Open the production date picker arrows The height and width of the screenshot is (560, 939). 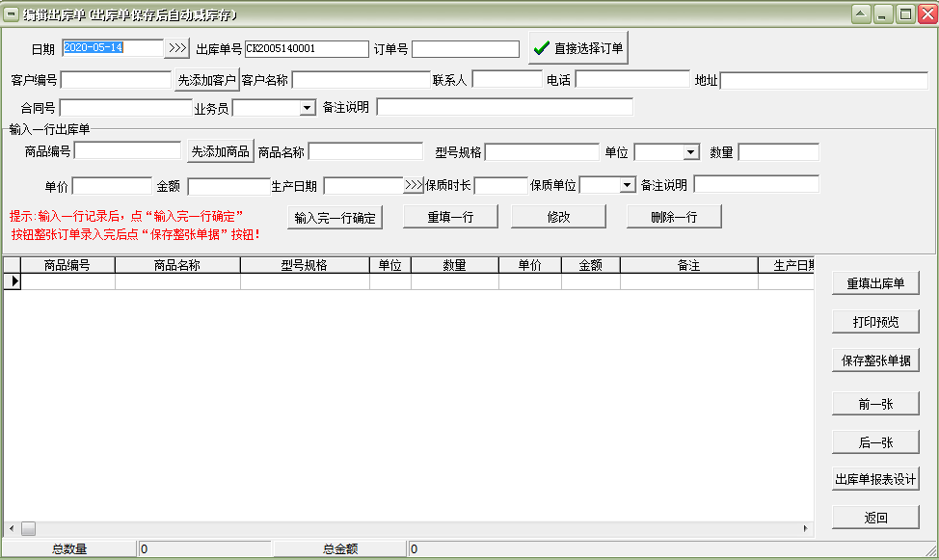(x=414, y=185)
